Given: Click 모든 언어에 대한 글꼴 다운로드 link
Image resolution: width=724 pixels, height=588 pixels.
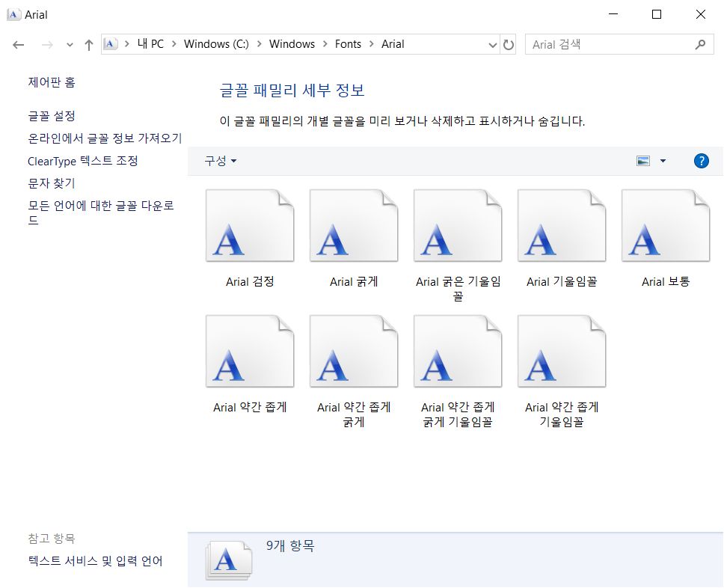Looking at the screenshot, I should tap(101, 212).
